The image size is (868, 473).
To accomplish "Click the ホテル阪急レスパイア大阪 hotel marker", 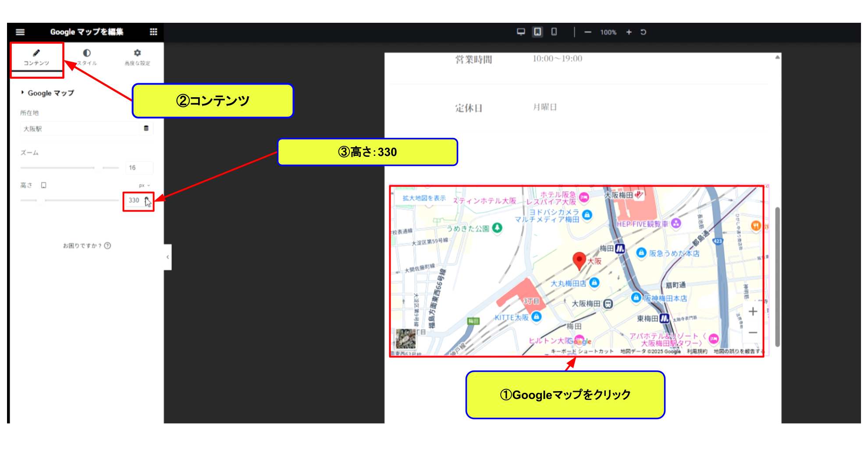I will tap(583, 198).
